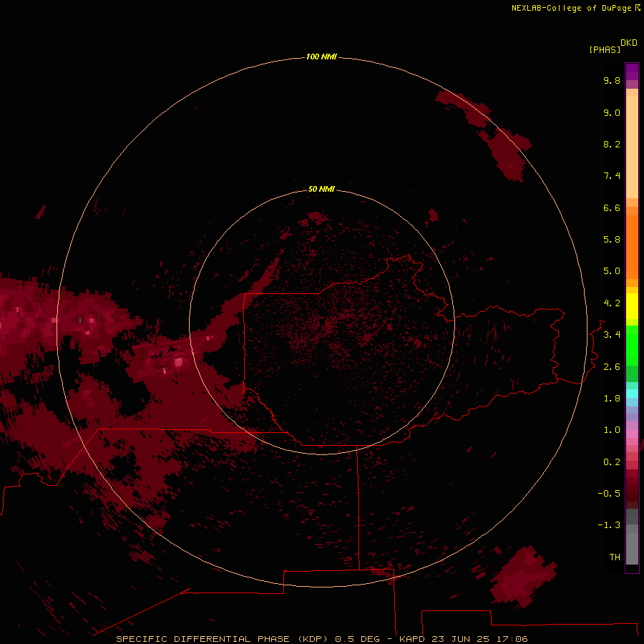Click the -0.5 value on the color scale
644x644 pixels.
pos(609,494)
